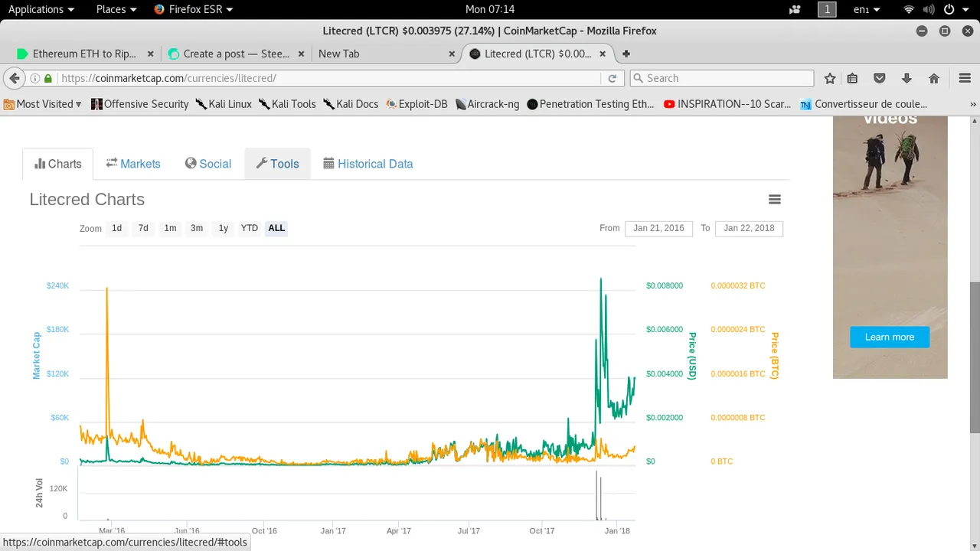The image size is (980, 551).
Task: Open the downloads arrow icon
Action: point(906,78)
